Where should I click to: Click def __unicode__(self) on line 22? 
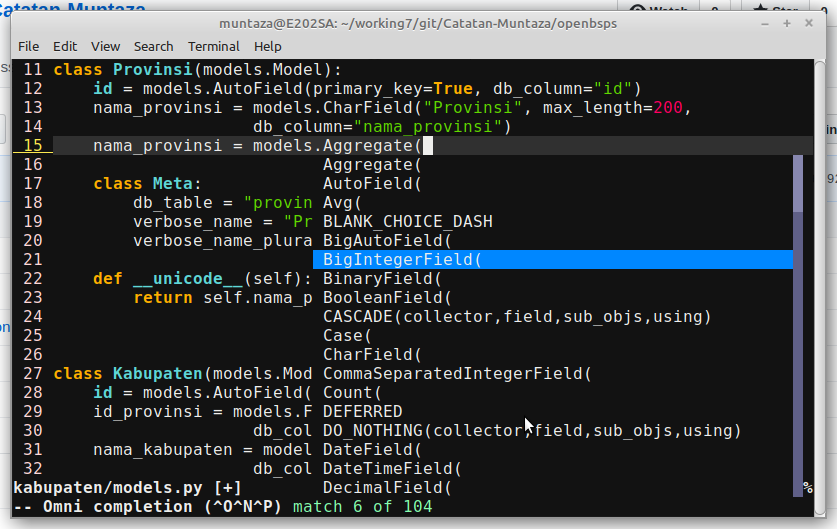tap(202, 279)
